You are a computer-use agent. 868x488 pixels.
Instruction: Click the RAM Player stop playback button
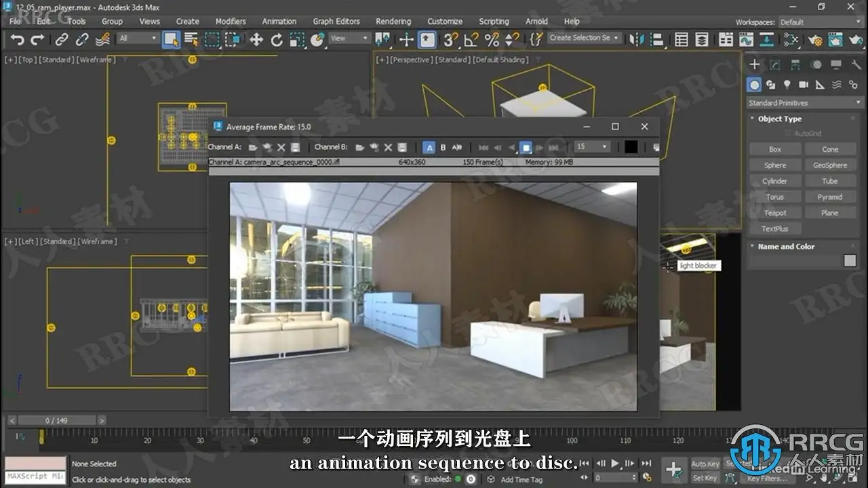(x=526, y=147)
